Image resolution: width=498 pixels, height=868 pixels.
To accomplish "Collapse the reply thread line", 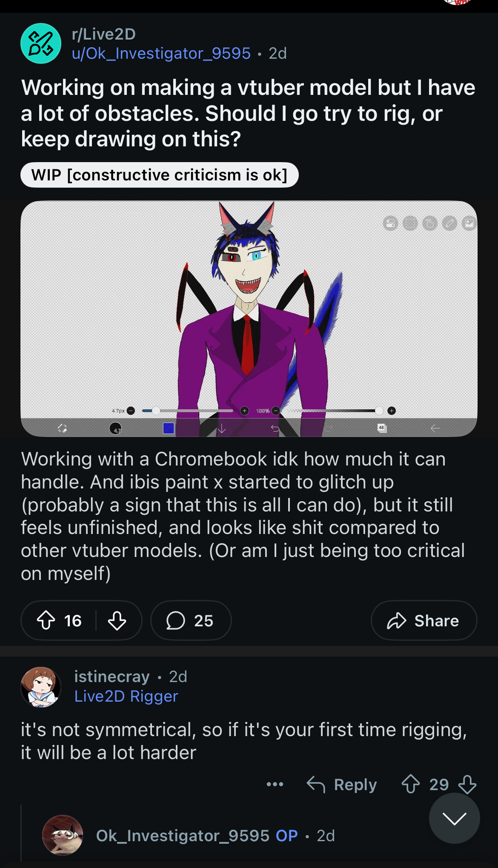I will [21, 834].
